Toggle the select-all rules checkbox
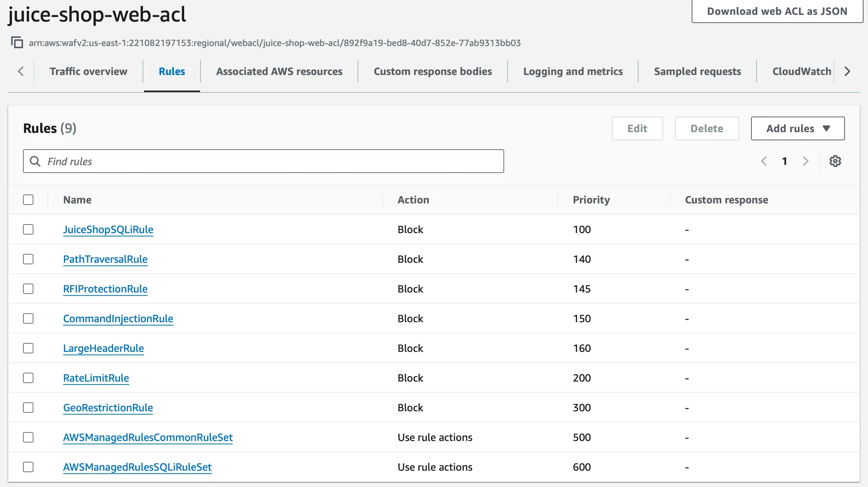This screenshot has height=487, width=868. point(28,200)
